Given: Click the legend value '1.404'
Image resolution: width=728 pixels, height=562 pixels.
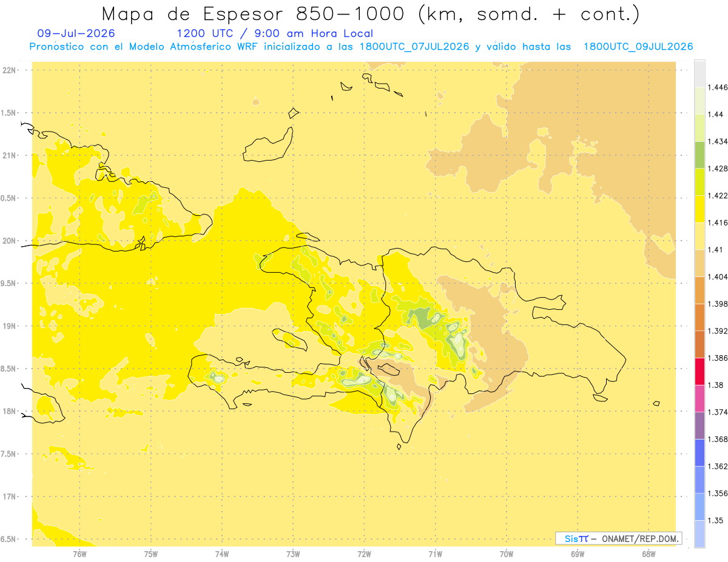Looking at the screenshot, I should (718, 277).
